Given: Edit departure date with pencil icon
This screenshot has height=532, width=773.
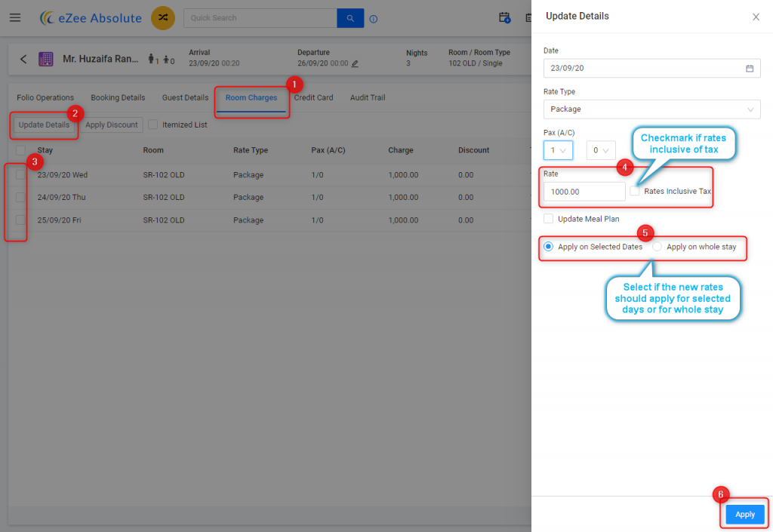Looking at the screenshot, I should coord(355,63).
